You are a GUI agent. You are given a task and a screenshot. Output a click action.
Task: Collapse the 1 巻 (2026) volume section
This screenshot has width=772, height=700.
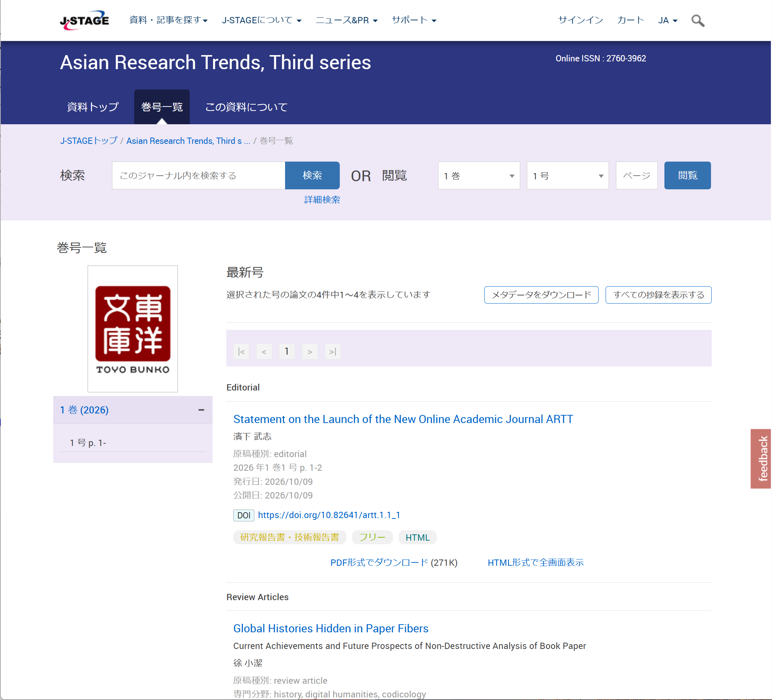pos(202,410)
